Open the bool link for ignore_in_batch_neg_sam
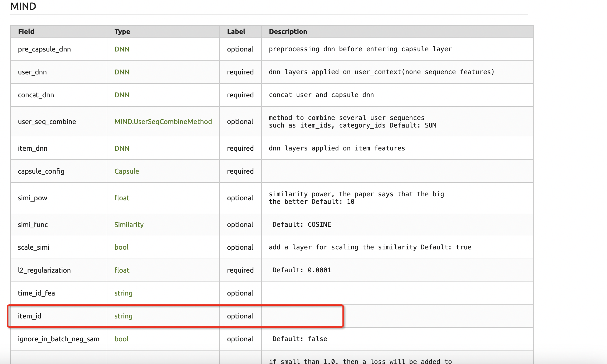The width and height of the screenshot is (607, 364). point(121,339)
